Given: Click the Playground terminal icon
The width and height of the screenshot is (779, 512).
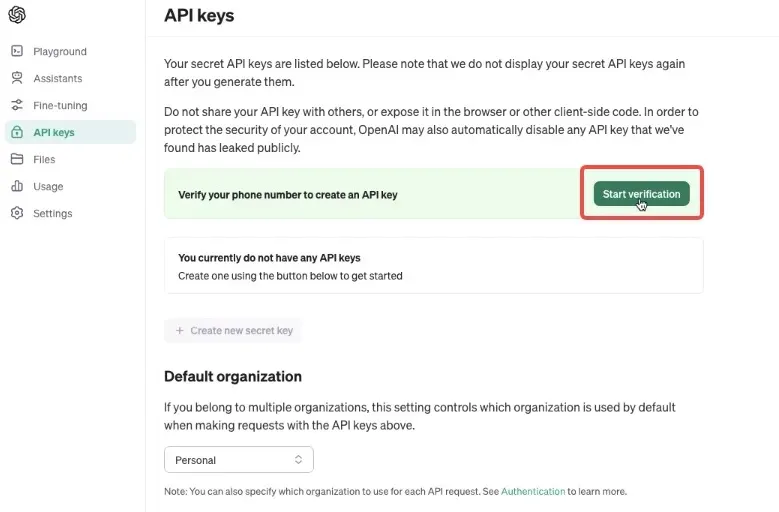Looking at the screenshot, I should 17,51.
